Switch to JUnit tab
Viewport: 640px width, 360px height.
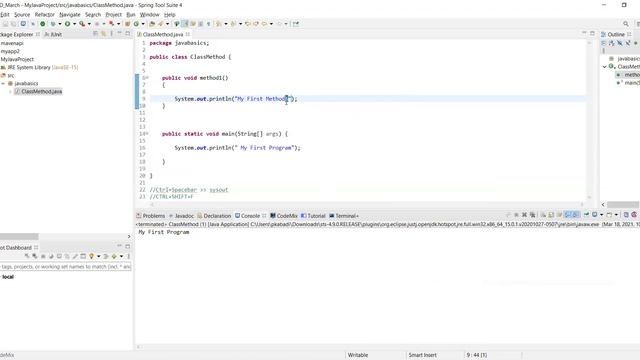click(53, 34)
